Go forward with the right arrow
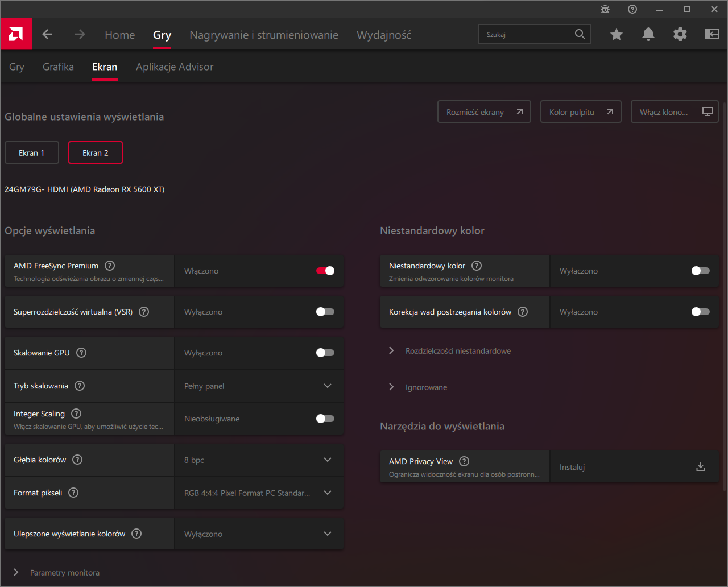Viewport: 728px width, 587px height. point(80,34)
